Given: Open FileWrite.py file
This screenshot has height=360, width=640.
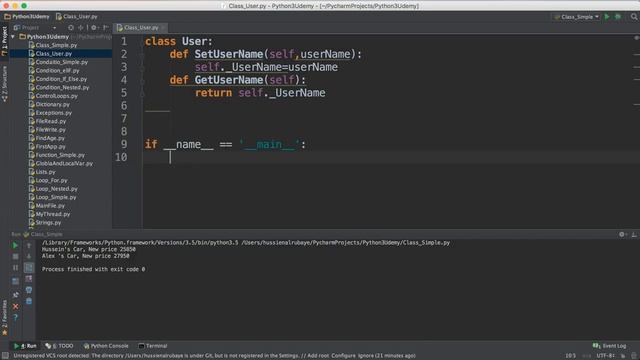Looking at the screenshot, I should click(x=47, y=130).
